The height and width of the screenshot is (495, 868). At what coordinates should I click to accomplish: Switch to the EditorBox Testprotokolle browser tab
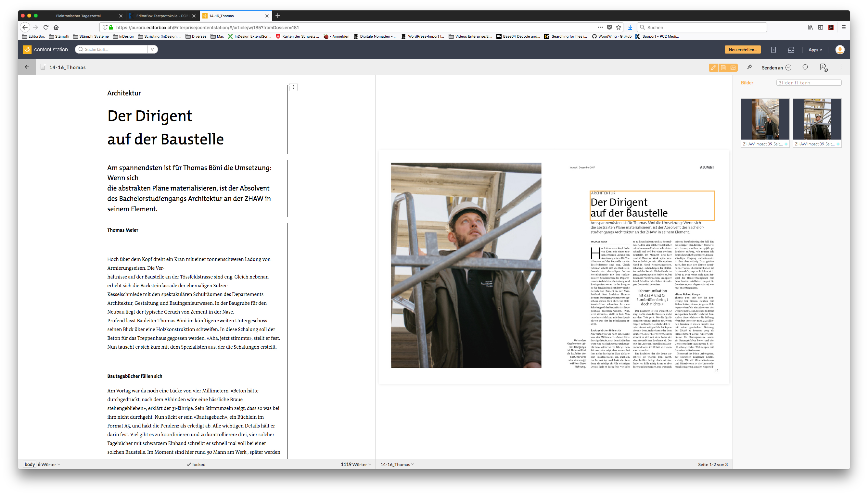[162, 16]
